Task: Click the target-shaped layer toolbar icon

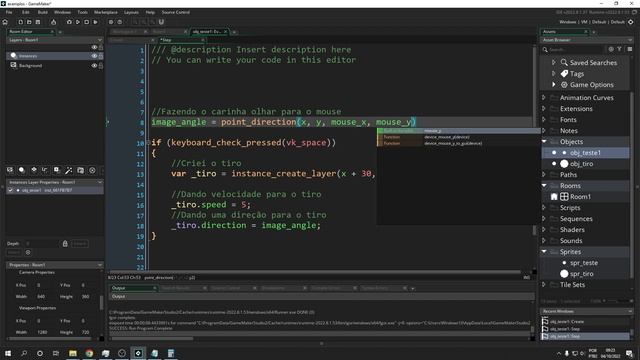Action: 92,170
